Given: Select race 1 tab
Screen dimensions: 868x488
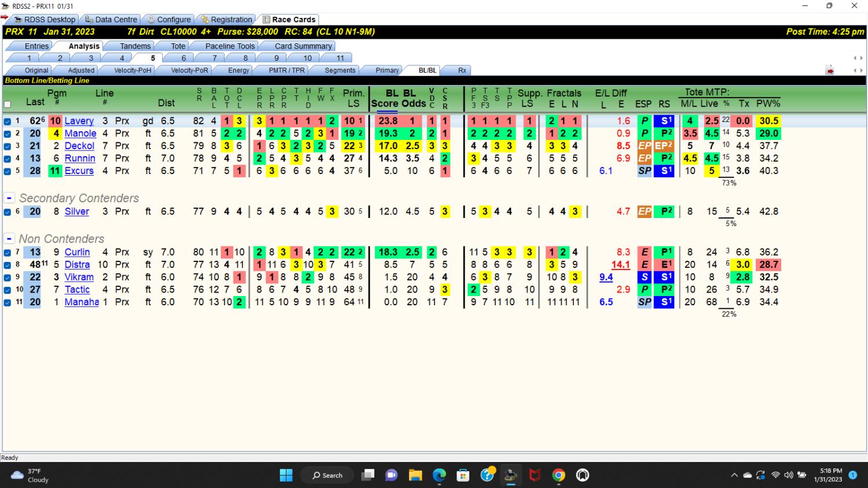Looking at the screenshot, I should [x=29, y=58].
